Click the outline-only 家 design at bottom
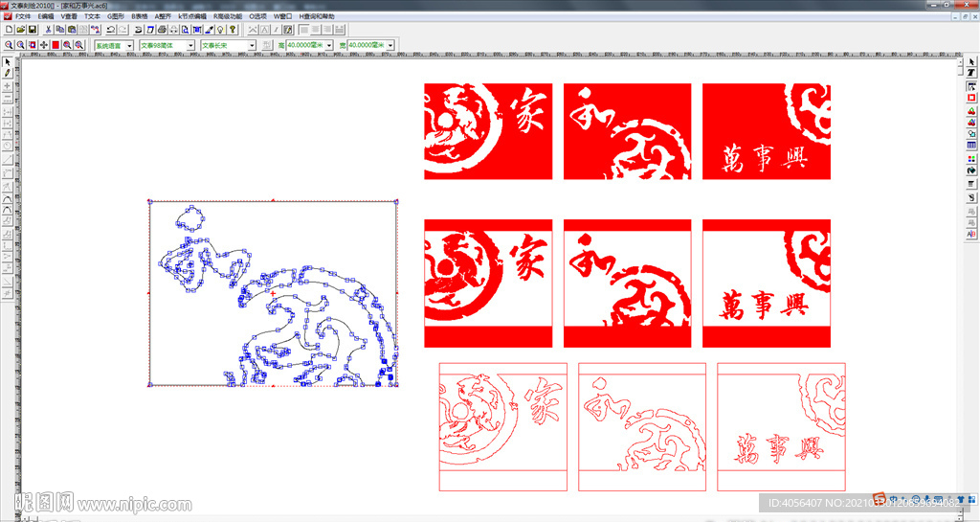Screen dimensions: 980x522 pyautogui.click(x=502, y=427)
